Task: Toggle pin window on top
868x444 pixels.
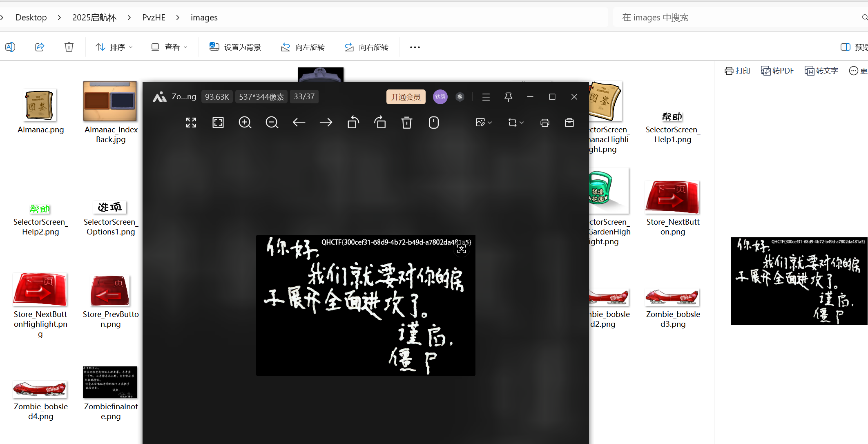Action: [x=508, y=97]
